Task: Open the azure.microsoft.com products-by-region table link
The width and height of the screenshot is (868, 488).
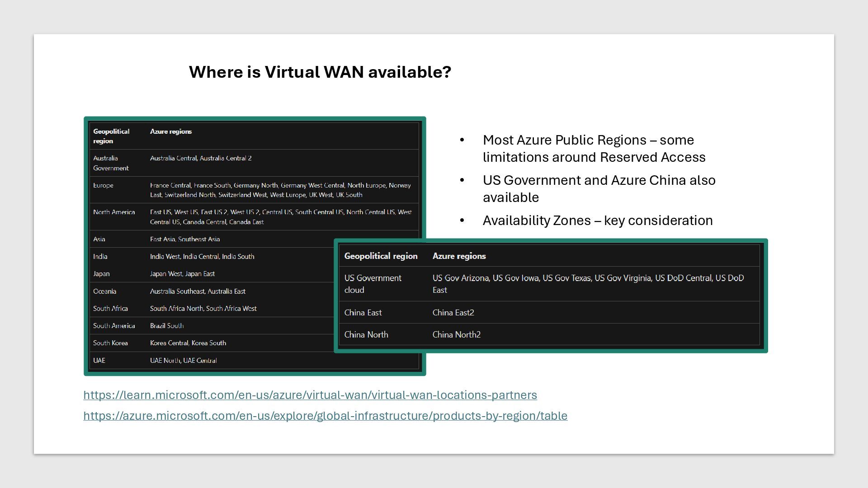Action: (x=325, y=416)
